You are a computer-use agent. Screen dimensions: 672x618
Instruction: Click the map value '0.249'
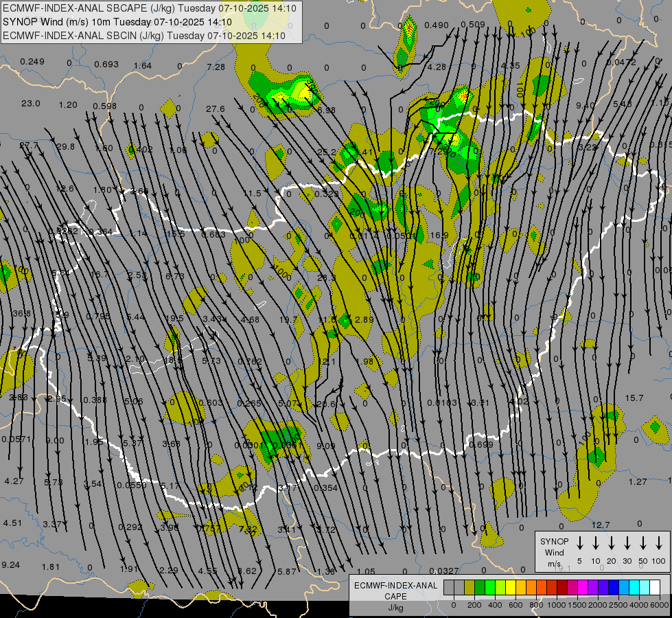[32, 62]
